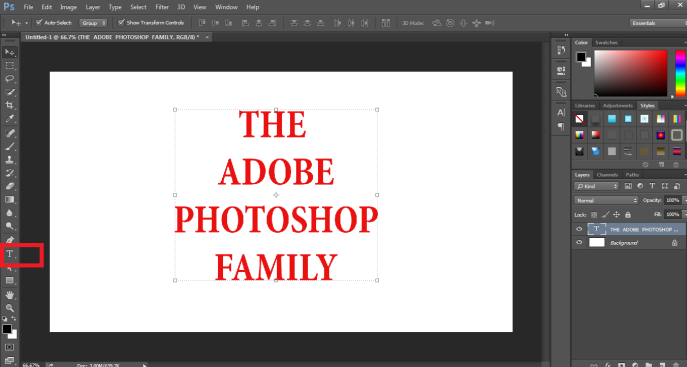Open the Layer menu
Image resolution: width=687 pixels, height=367 pixels.
tap(93, 7)
